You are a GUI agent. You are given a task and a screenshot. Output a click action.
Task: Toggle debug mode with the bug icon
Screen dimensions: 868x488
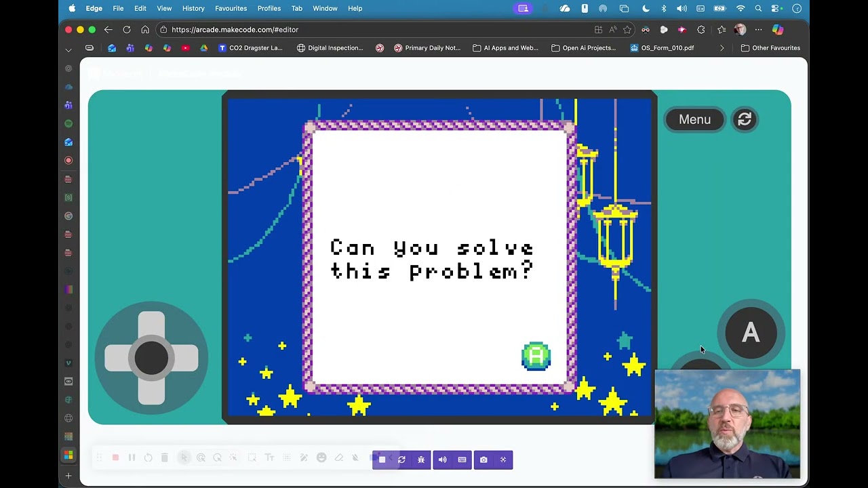point(421,460)
